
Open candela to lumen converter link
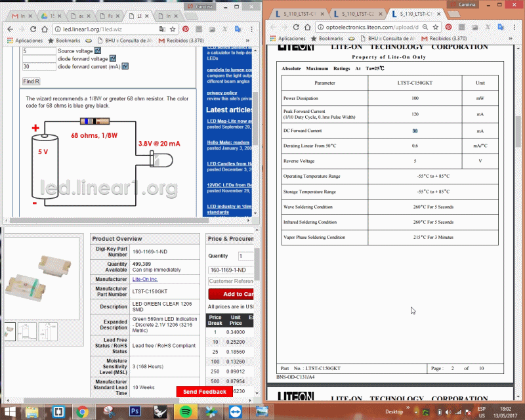point(229,70)
